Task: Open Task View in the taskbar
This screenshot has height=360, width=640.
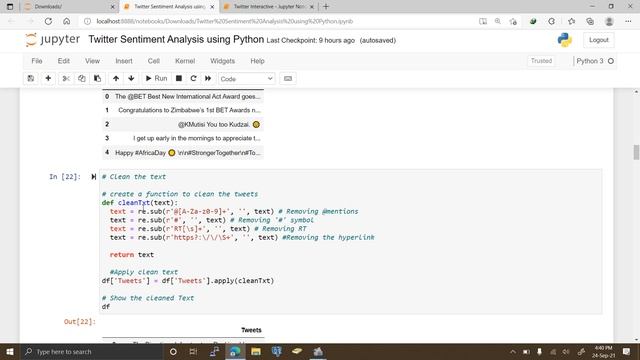Action: [193, 351]
